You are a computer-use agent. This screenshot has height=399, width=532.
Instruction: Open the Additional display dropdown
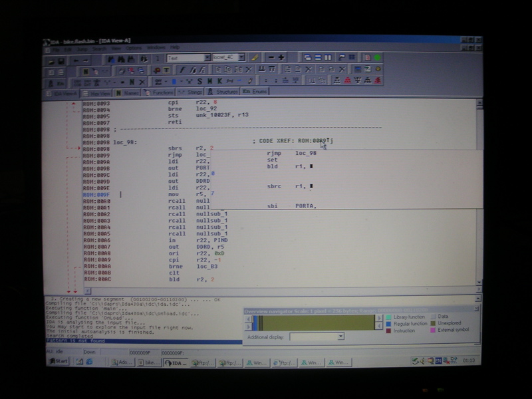pos(340,336)
